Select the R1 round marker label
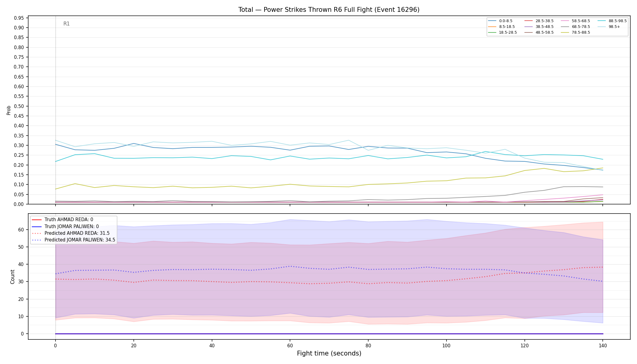The image size is (637, 364). 66,24
